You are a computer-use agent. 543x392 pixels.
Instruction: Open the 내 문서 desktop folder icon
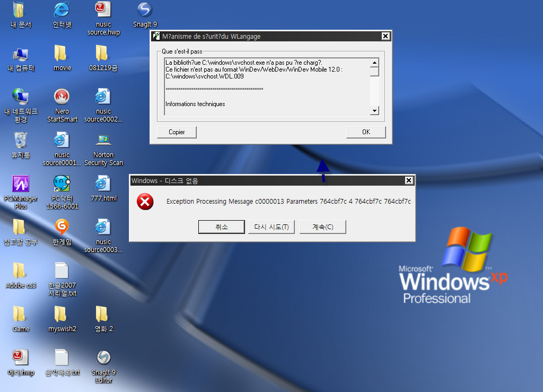pyautogui.click(x=19, y=10)
